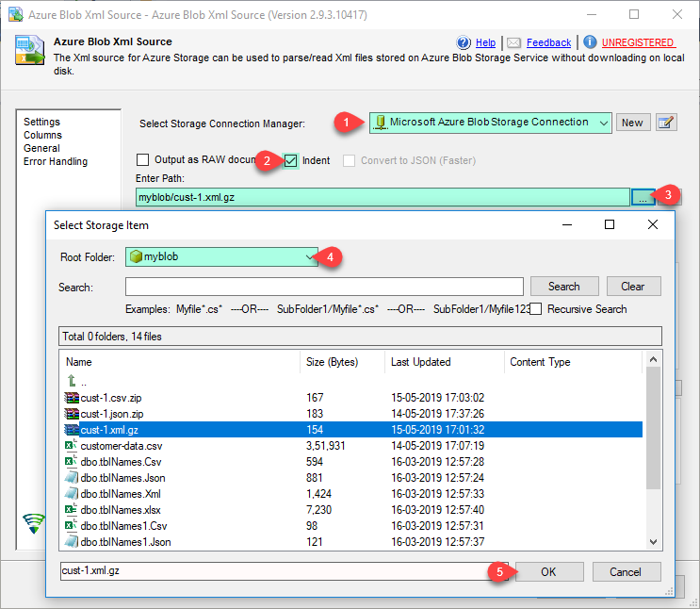
Task: Click the wifi shield icon in sidebar
Action: (34, 523)
